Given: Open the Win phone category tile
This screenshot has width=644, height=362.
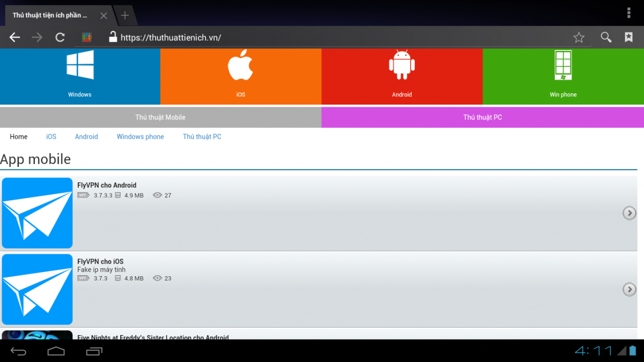Looking at the screenshot, I should coord(563,76).
